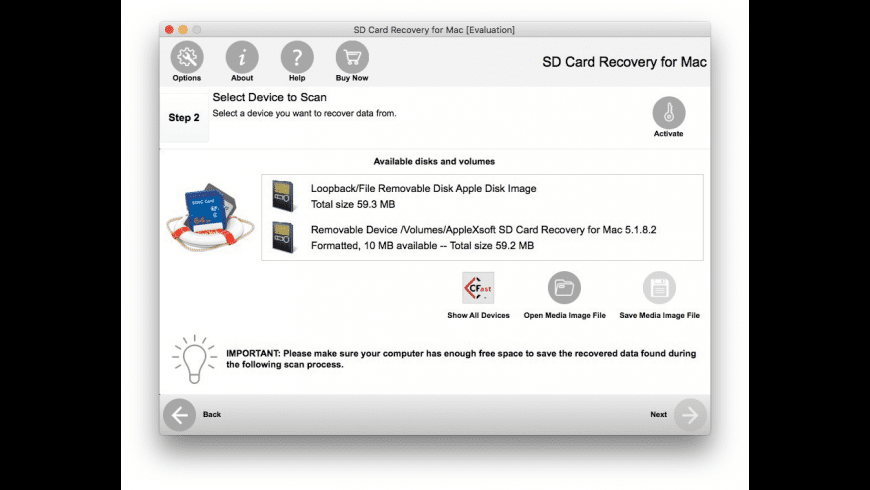Click the Activate key icon
The height and width of the screenshot is (490, 870).
coord(669,113)
